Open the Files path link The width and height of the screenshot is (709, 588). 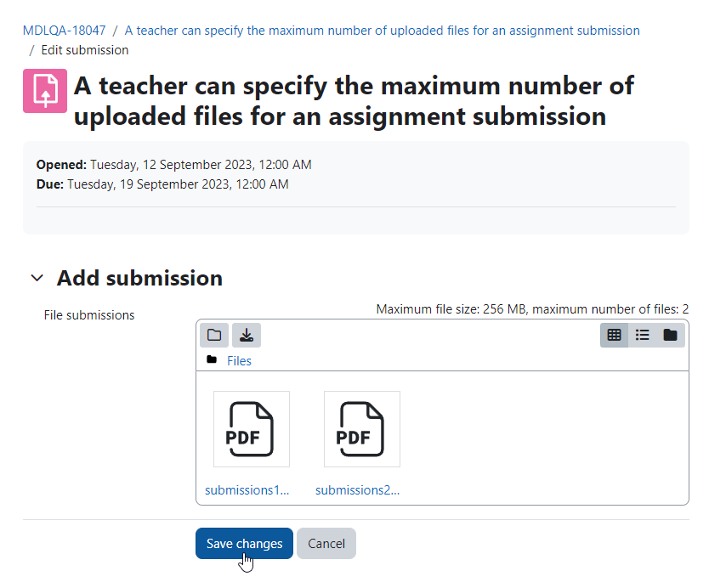point(239,360)
